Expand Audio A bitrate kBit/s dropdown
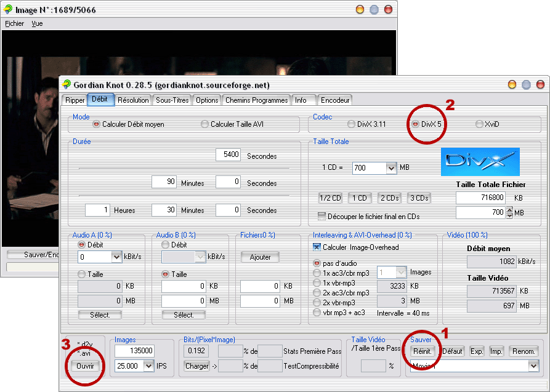 pos(116,257)
